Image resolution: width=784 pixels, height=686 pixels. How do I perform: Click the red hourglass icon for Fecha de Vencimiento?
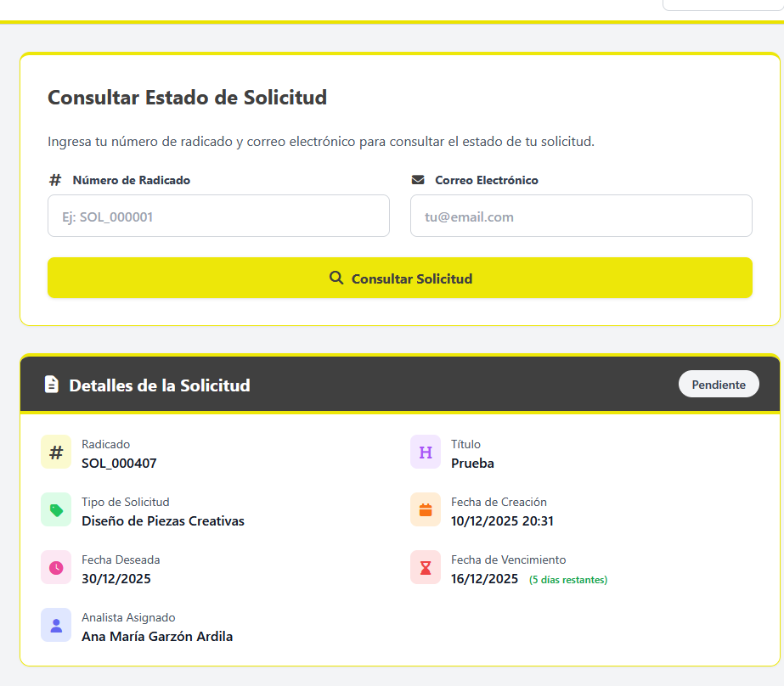(426, 568)
